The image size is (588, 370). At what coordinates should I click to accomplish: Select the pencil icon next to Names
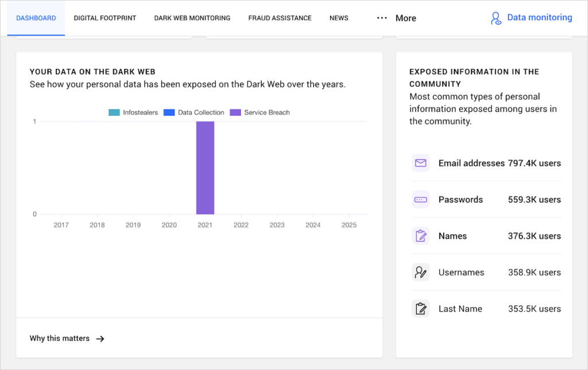[421, 236]
